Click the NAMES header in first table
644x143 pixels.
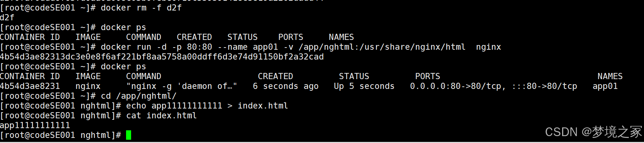[x=341, y=37]
